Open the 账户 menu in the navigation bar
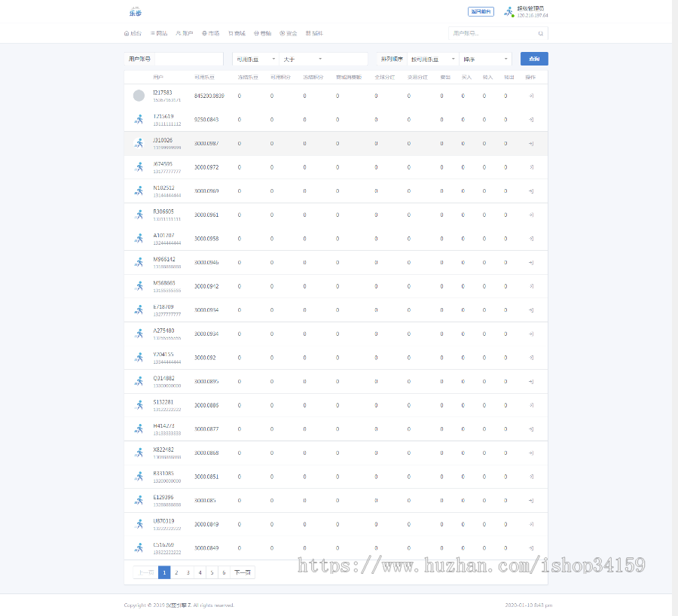Screen dimensions: 678x616 [x=185, y=34]
